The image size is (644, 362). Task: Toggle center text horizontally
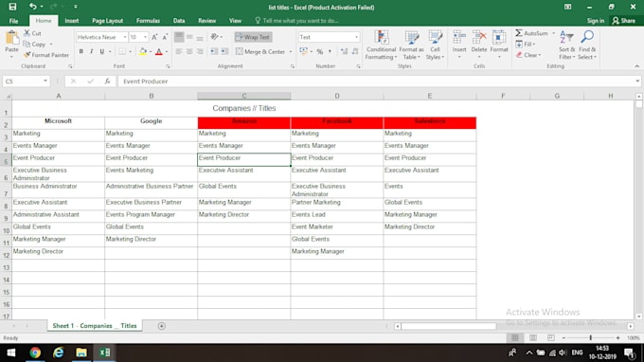[x=188, y=51]
